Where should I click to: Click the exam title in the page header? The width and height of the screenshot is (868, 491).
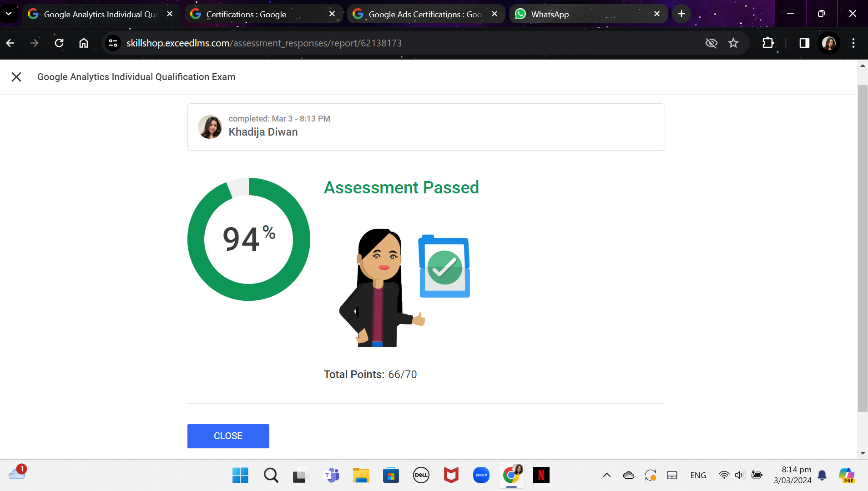[x=136, y=77]
